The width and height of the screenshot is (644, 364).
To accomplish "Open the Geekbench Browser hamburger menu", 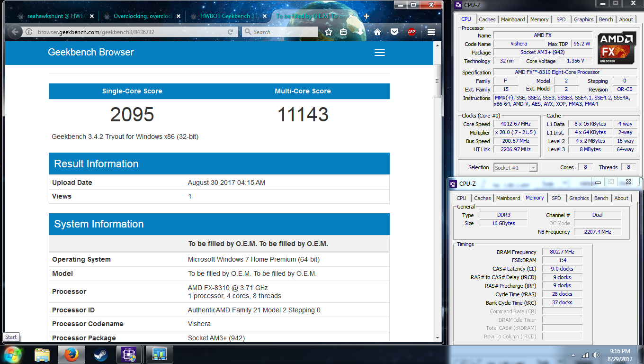I will (380, 53).
